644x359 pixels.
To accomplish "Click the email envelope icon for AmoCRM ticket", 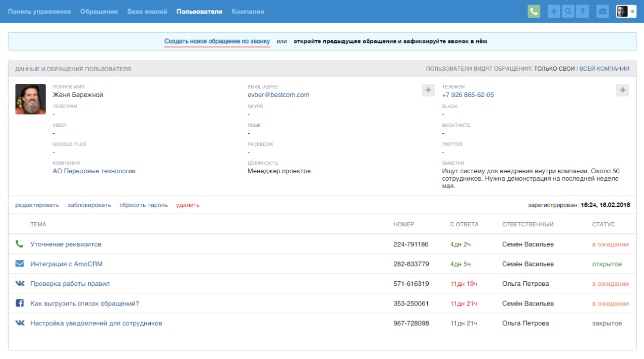I will (20, 264).
